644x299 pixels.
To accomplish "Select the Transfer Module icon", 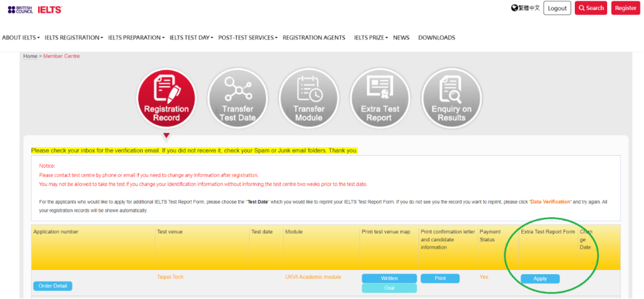I will [309, 97].
